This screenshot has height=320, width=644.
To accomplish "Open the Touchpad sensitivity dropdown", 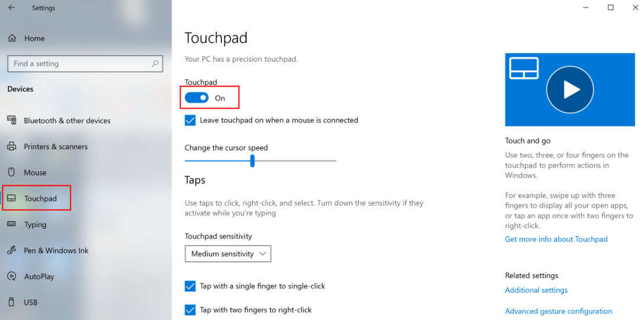I will (228, 254).
